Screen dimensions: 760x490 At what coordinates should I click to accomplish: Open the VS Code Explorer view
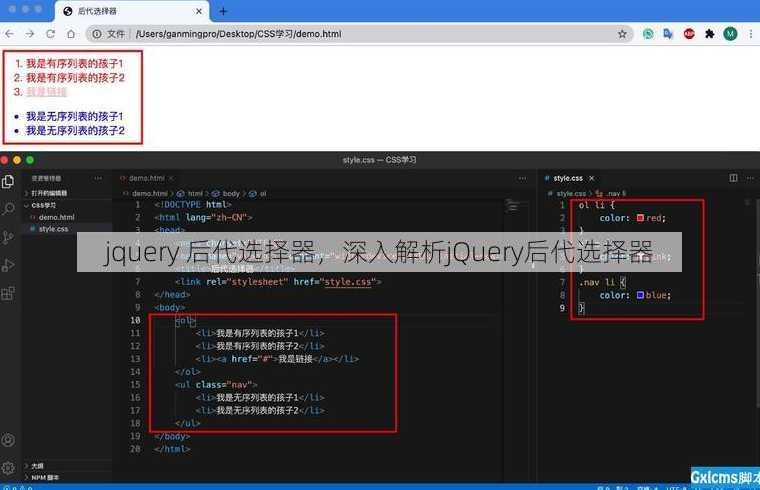tap(8, 182)
